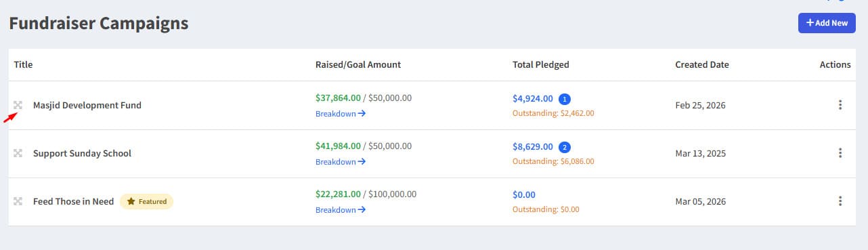Viewport: 868px width, 250px height.
Task: Open Breakdown for Masjid Development Fund
Action: [x=341, y=114]
